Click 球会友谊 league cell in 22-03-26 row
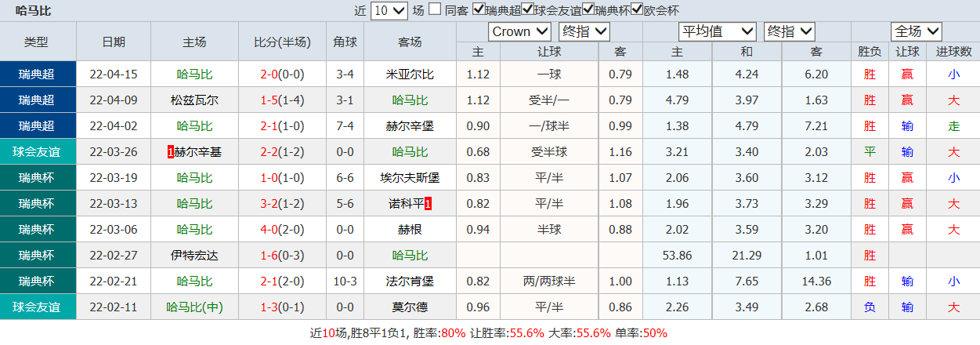The width and height of the screenshot is (980, 345). click(x=38, y=152)
